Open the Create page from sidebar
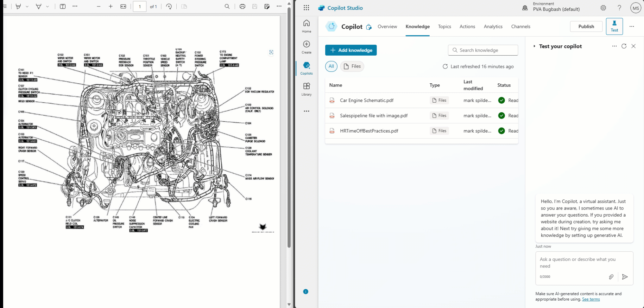The height and width of the screenshot is (308, 644). pos(307,47)
